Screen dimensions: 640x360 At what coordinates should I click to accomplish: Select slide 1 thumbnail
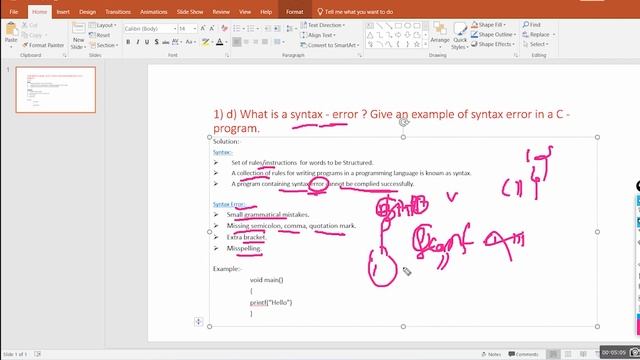coord(56,90)
